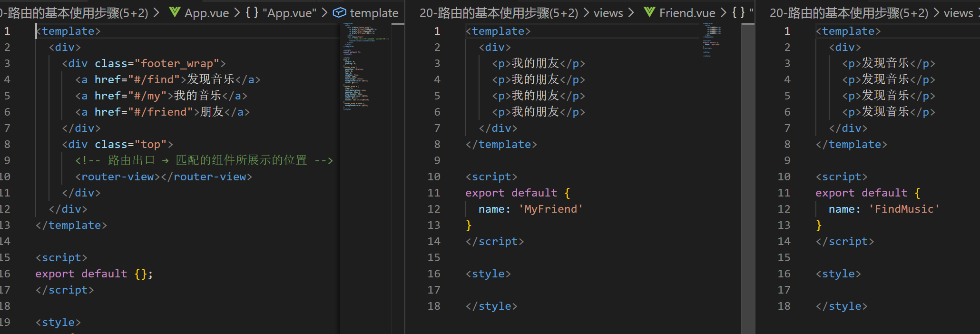Click the 路由出口 comment line

click(x=204, y=160)
